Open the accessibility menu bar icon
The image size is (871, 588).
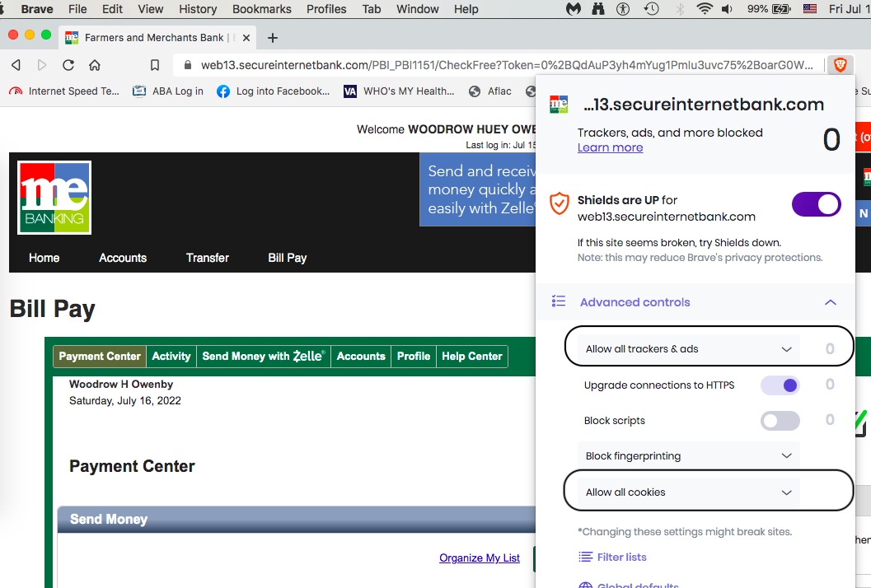pos(623,9)
